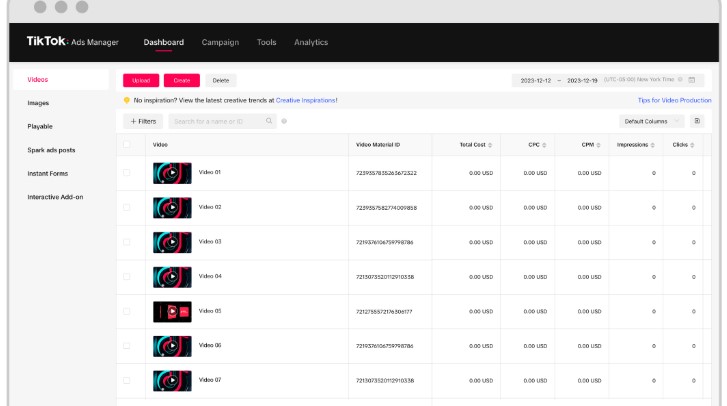Switch to the Campaign tab
This screenshot has width=727, height=406.
[220, 43]
